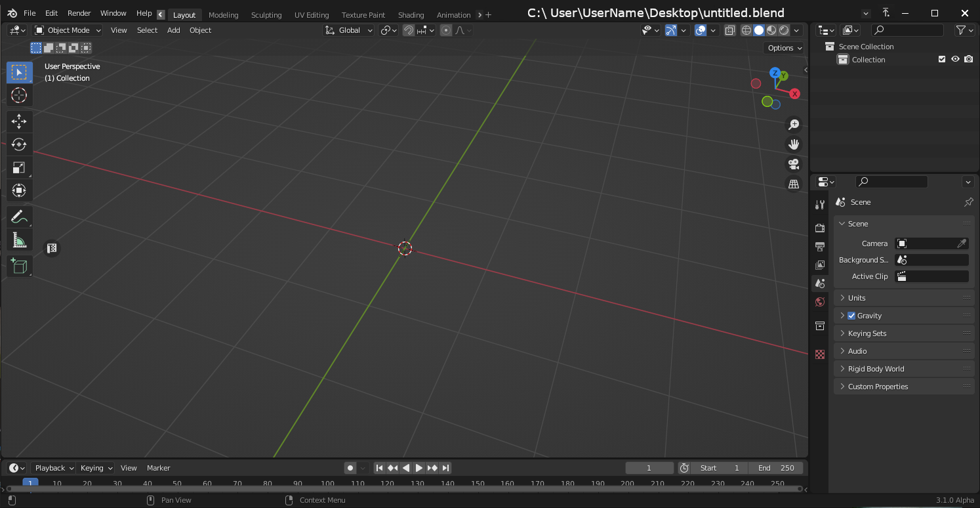Expand the Rigid Body World panel
The height and width of the screenshot is (508, 980).
click(x=904, y=369)
